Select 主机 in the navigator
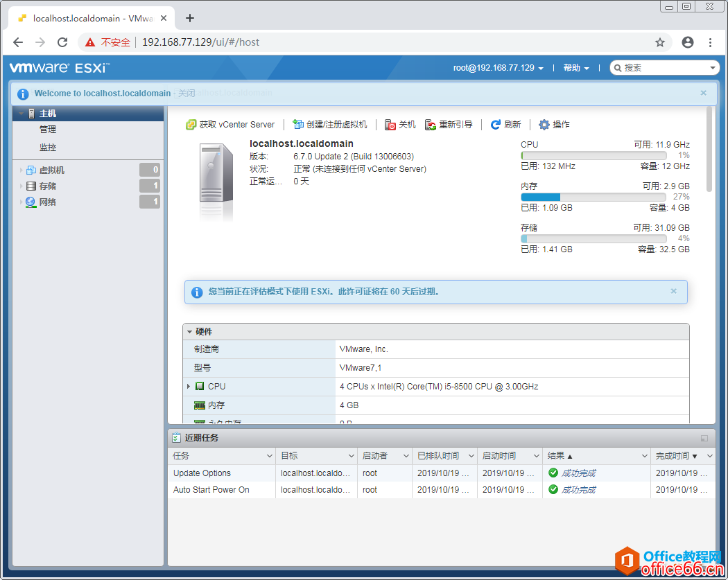Image resolution: width=728 pixels, height=580 pixels. click(88, 114)
